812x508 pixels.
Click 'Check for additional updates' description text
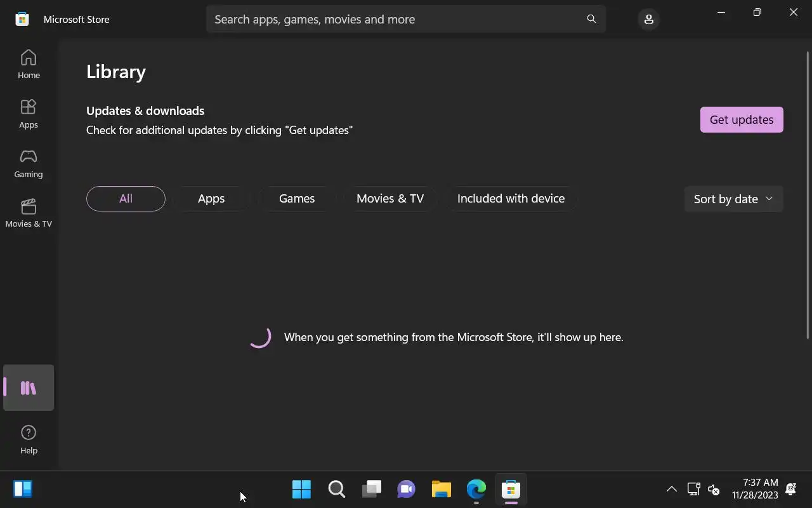pyautogui.click(x=219, y=130)
